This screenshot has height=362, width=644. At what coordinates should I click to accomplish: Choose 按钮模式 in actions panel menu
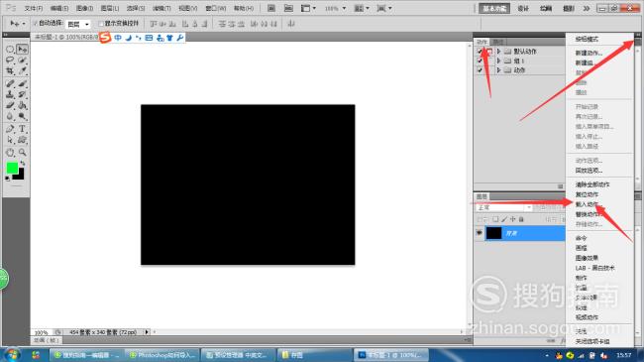click(x=587, y=39)
